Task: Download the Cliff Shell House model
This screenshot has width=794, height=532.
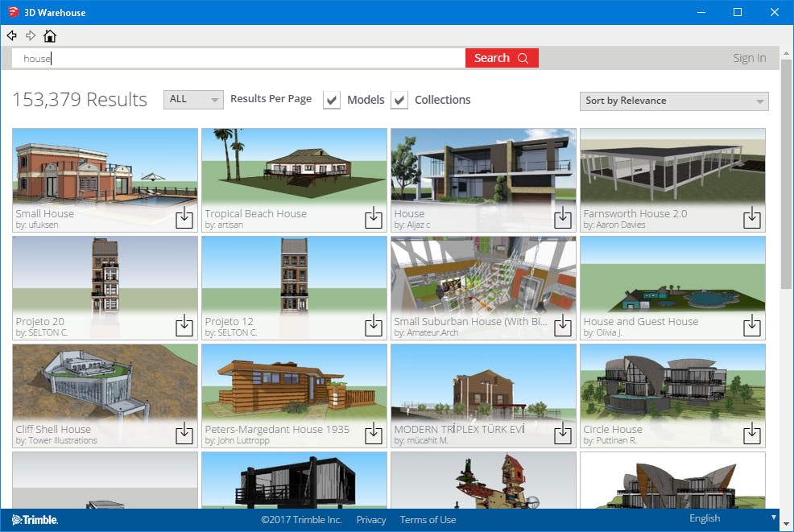Action: pyautogui.click(x=184, y=433)
